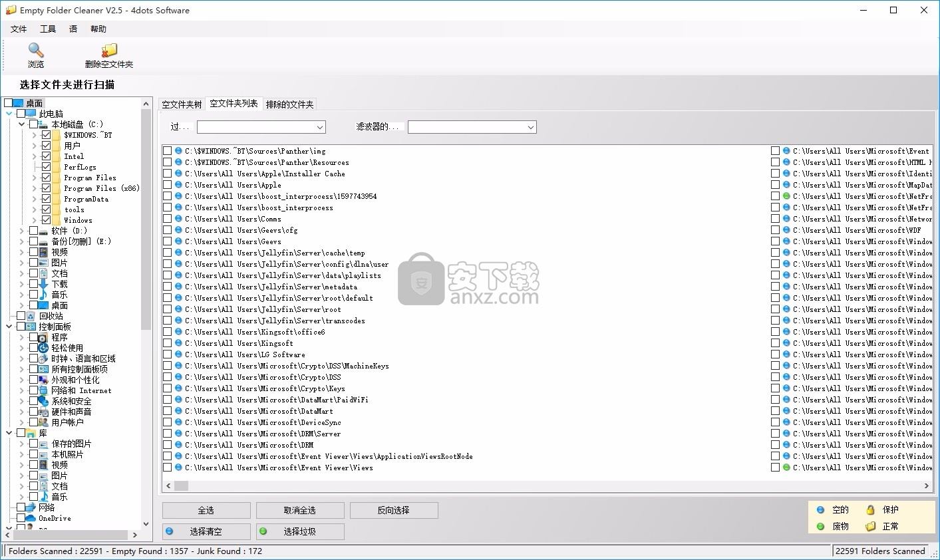940x560 pixels.
Task: Uncheck the Windows folder checkbox in tree
Action: (46, 220)
